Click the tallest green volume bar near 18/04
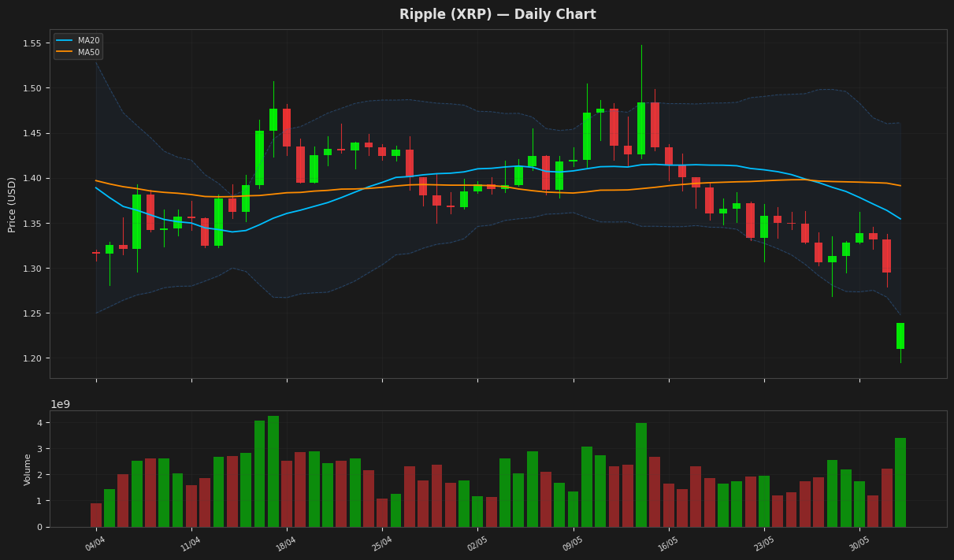The height and width of the screenshot is (560, 954). [273, 472]
